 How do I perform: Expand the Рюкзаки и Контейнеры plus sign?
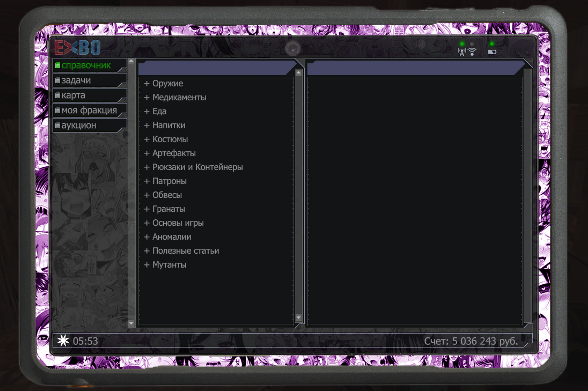click(146, 167)
